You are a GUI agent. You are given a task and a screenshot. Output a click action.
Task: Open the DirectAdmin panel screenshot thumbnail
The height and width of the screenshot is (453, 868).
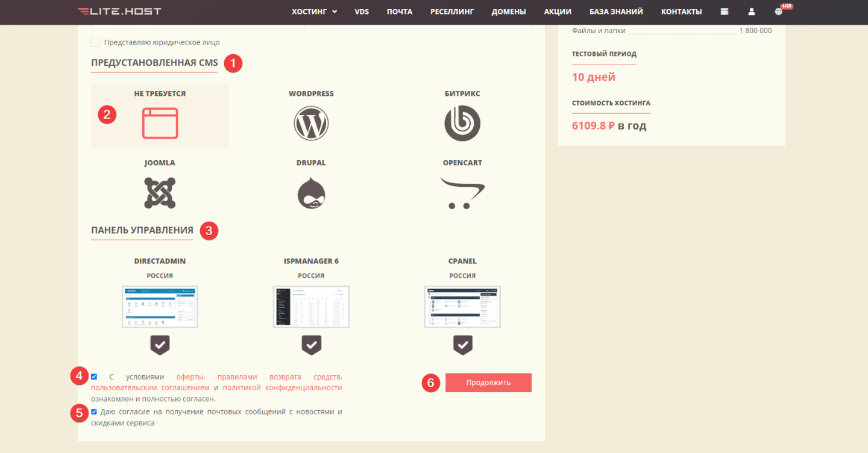click(x=160, y=307)
